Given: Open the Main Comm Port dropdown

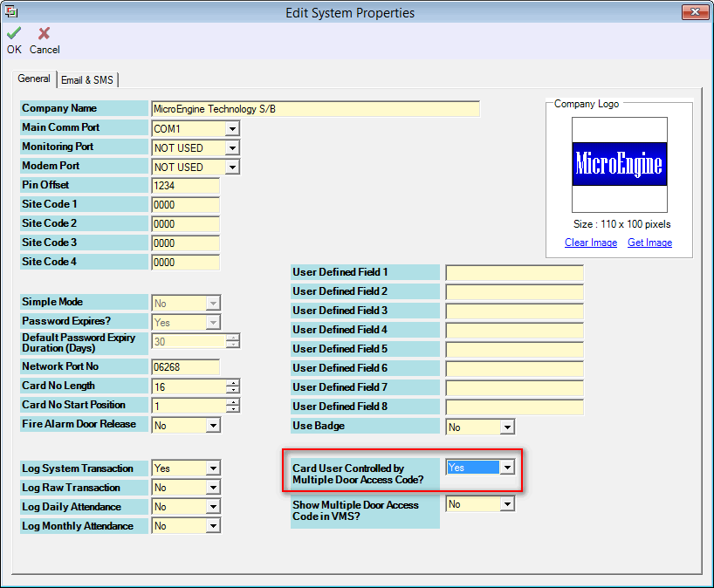Looking at the screenshot, I should [231, 129].
